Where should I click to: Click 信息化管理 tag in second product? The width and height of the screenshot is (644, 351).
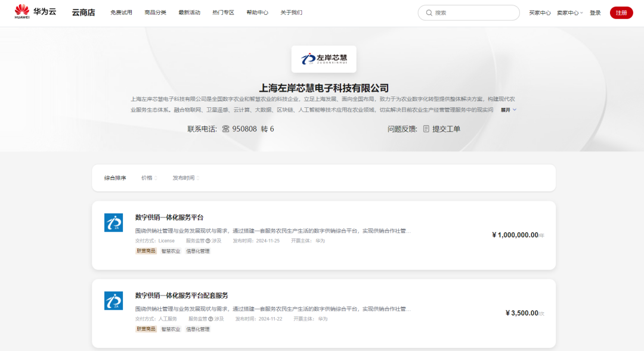197,329
